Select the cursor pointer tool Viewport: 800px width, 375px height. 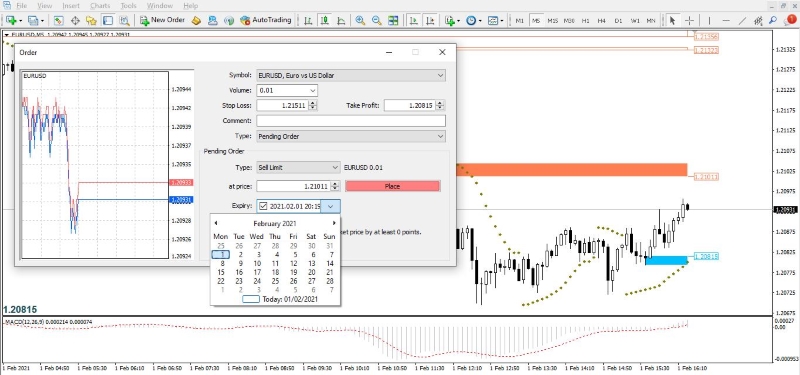point(672,20)
